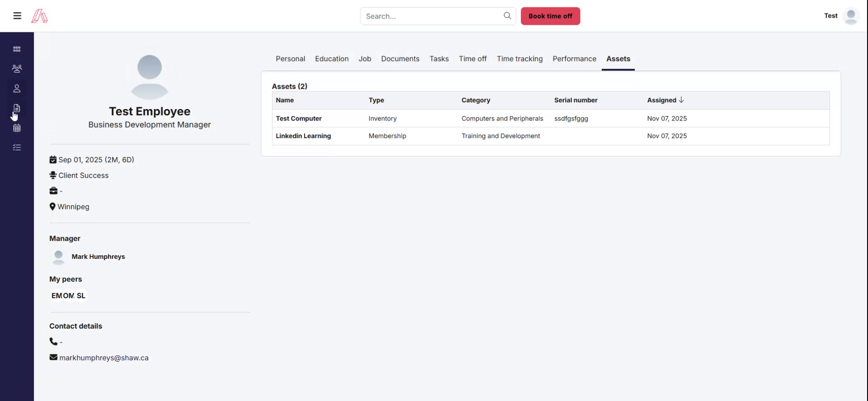
Task: Switch to the Education tab
Action: click(x=332, y=59)
